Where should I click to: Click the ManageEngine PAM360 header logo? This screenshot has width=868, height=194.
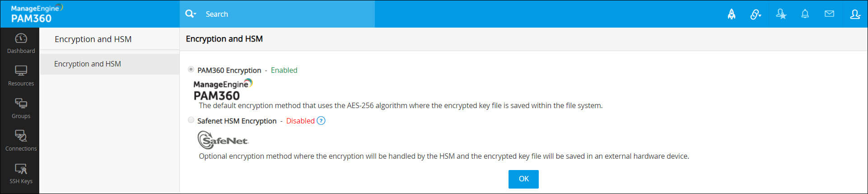[36, 14]
